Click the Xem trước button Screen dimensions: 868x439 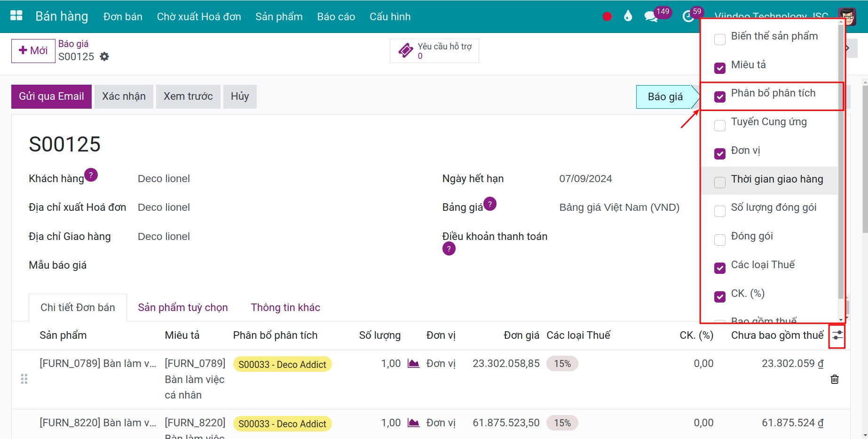pyautogui.click(x=188, y=96)
